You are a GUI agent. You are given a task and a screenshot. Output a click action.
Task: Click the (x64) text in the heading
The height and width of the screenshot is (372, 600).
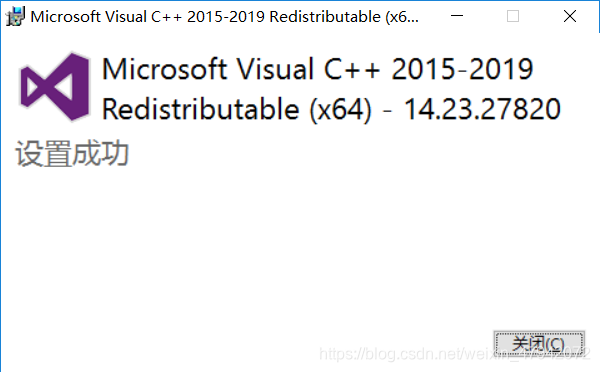pyautogui.click(x=340, y=110)
